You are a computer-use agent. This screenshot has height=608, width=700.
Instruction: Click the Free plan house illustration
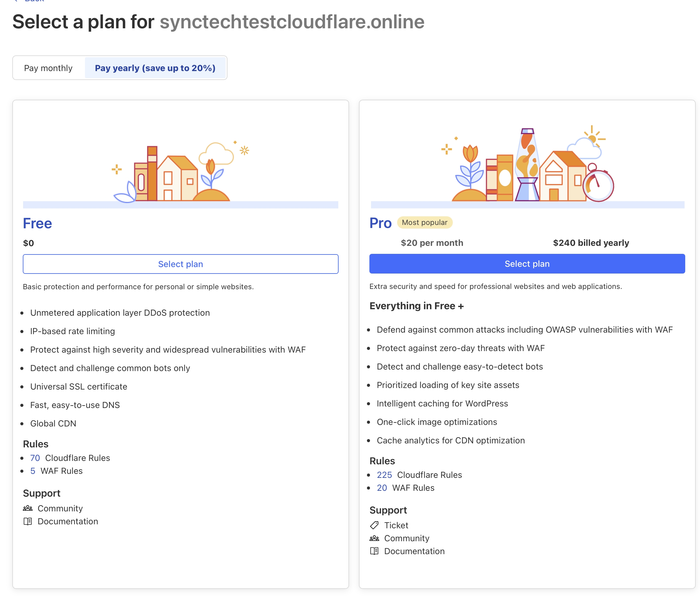(x=177, y=178)
